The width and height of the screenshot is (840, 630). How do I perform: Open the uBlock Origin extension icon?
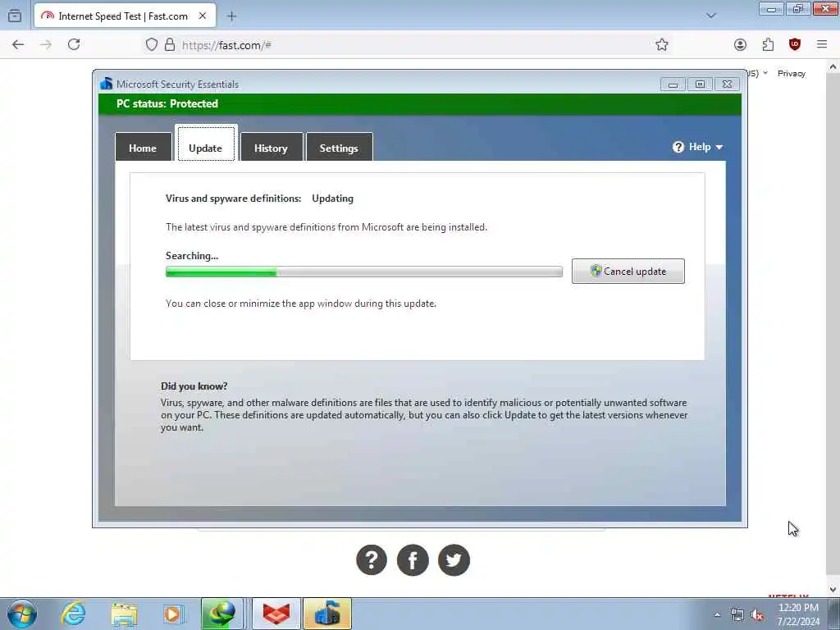pyautogui.click(x=795, y=44)
